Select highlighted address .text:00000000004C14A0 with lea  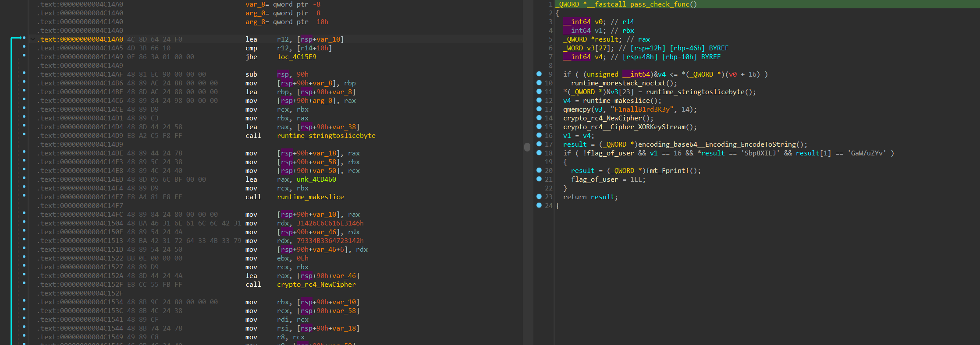(80, 39)
